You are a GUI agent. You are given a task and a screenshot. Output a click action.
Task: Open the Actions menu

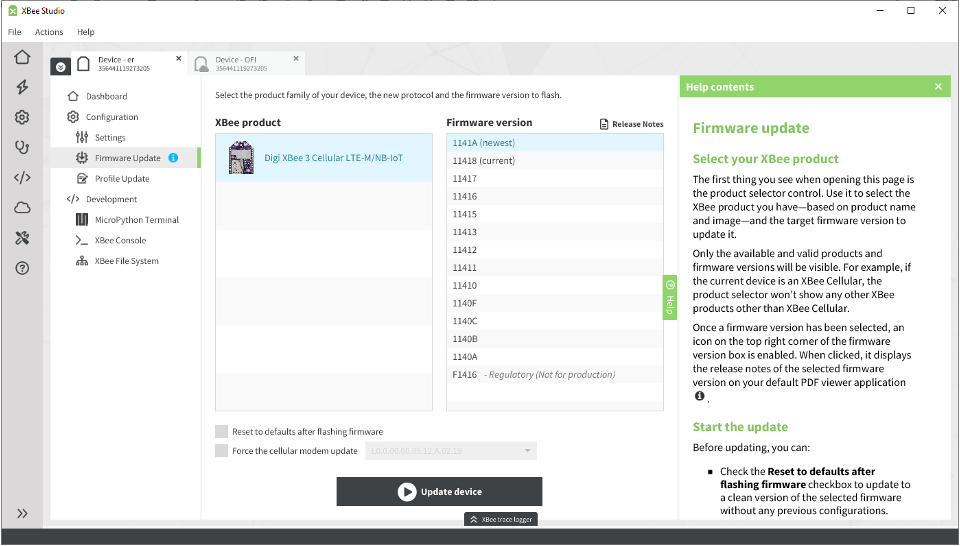tap(49, 32)
